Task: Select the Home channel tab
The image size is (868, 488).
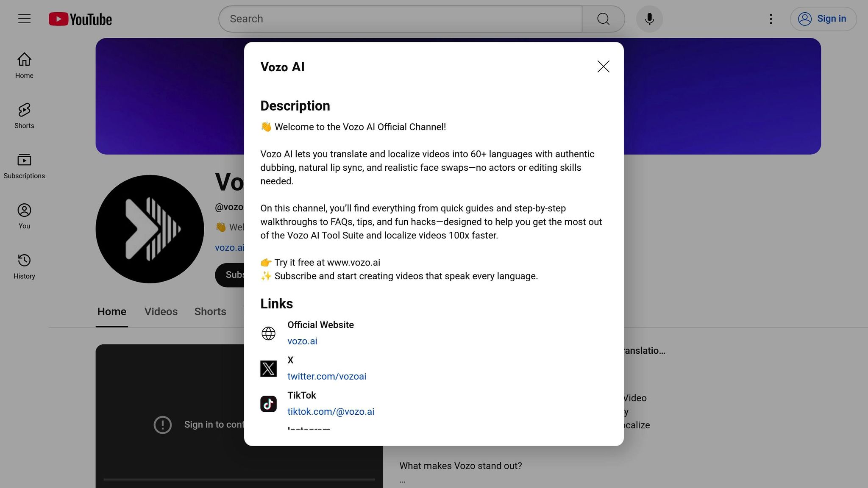Action: [111, 311]
